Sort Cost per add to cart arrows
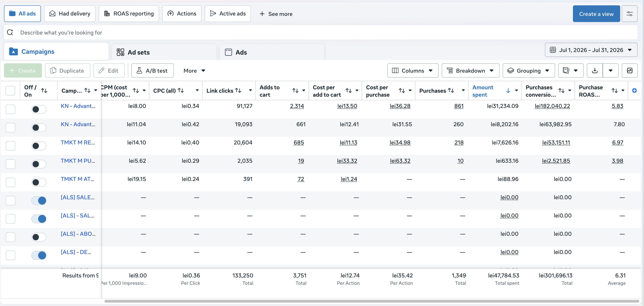Screen dimensions: 644x306 click(x=348, y=90)
